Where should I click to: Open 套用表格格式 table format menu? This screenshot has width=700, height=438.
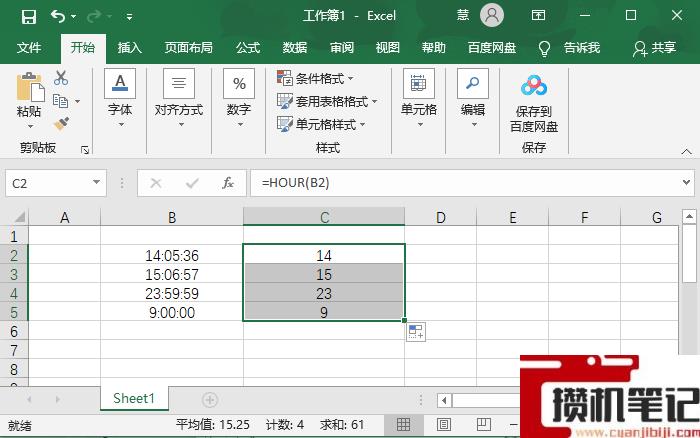coord(327,102)
